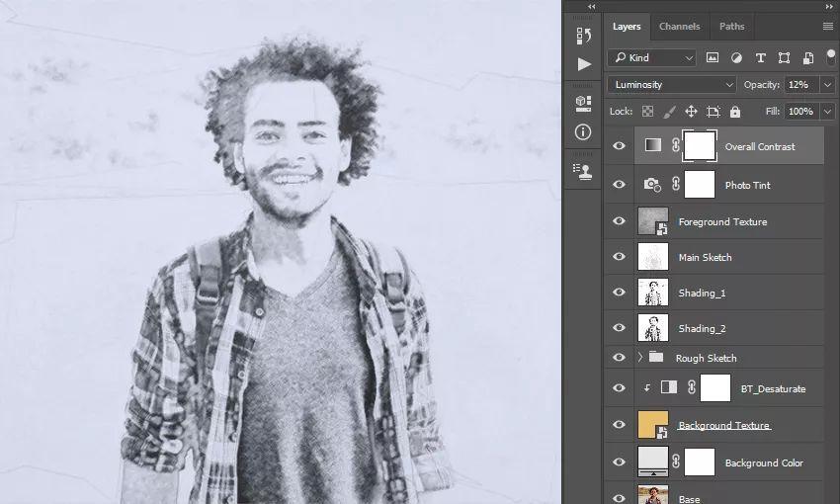Screen dimensions: 840x504
Task: Prevent artboard auto-nesting lock icon
Action: point(714,112)
